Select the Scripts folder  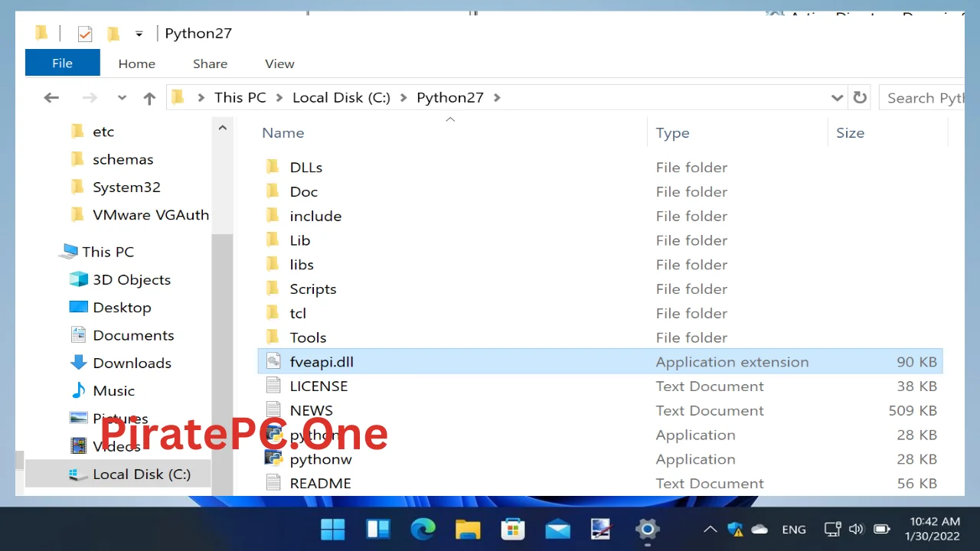tap(313, 289)
